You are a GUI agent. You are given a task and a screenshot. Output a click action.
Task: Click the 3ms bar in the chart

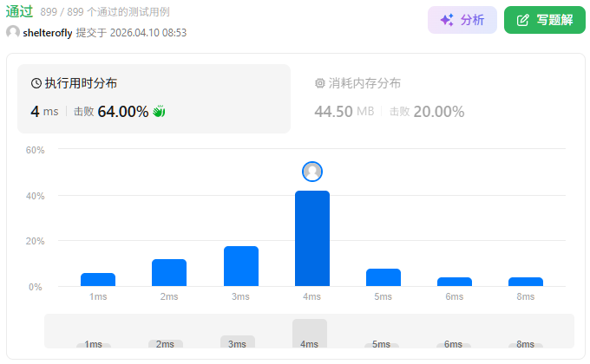[241, 266]
